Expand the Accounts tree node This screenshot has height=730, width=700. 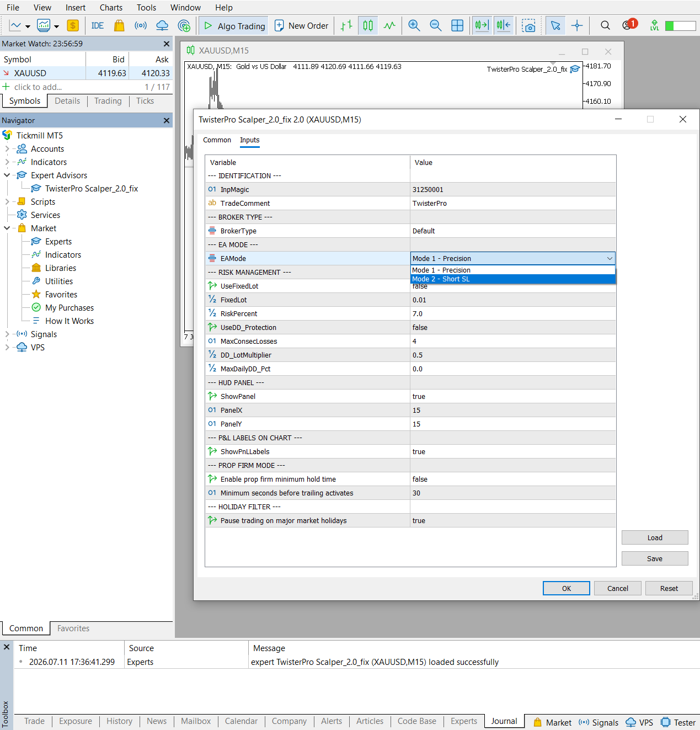click(x=7, y=149)
